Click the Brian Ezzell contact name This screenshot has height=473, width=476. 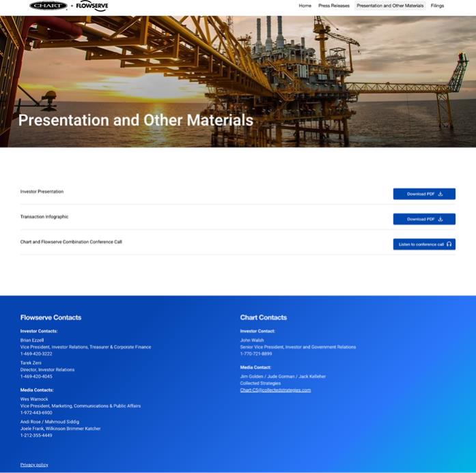pos(32,340)
